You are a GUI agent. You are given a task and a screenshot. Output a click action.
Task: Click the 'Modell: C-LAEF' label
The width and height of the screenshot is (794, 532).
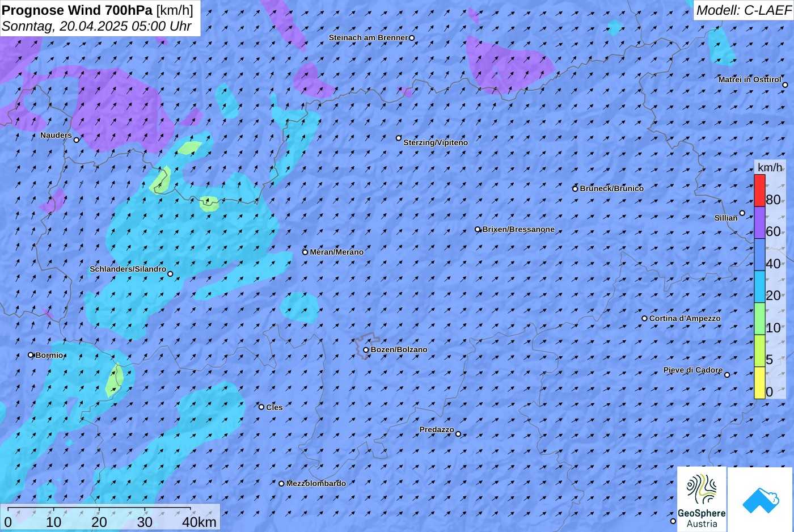point(744,10)
